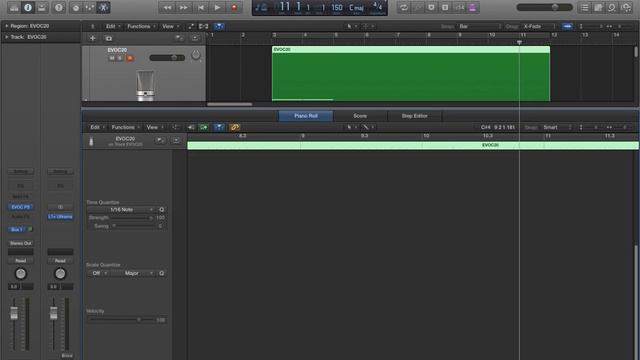
Task: Expand the Region: EVOC20 disclosure triangle
Action: 7,26
